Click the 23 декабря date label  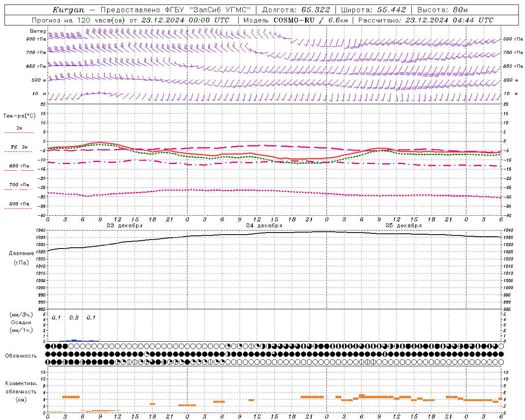[125, 226]
